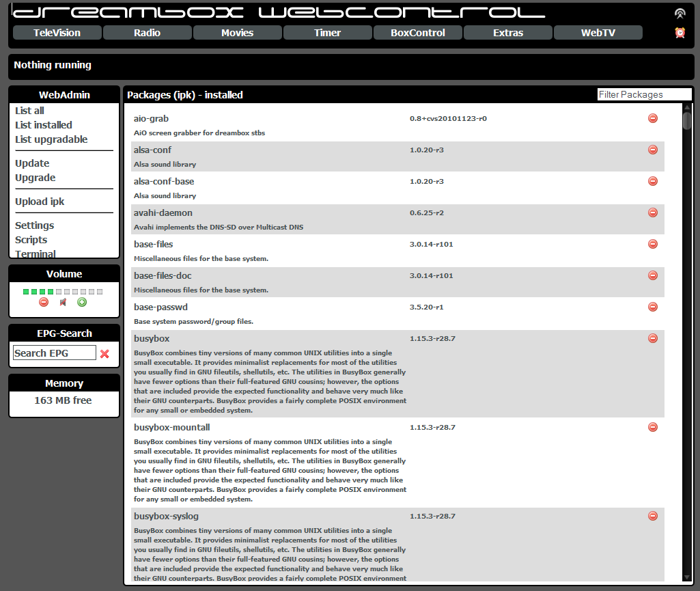
Task: Remove the busybox package
Action: pos(653,338)
